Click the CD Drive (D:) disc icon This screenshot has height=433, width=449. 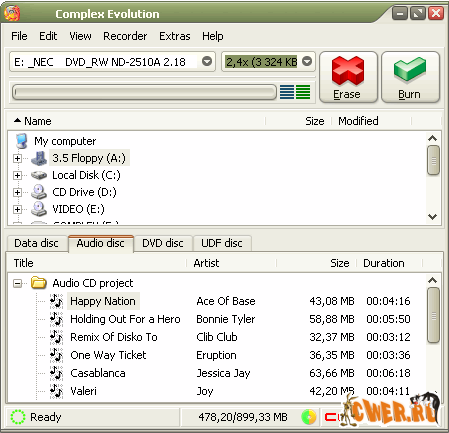tap(39, 192)
